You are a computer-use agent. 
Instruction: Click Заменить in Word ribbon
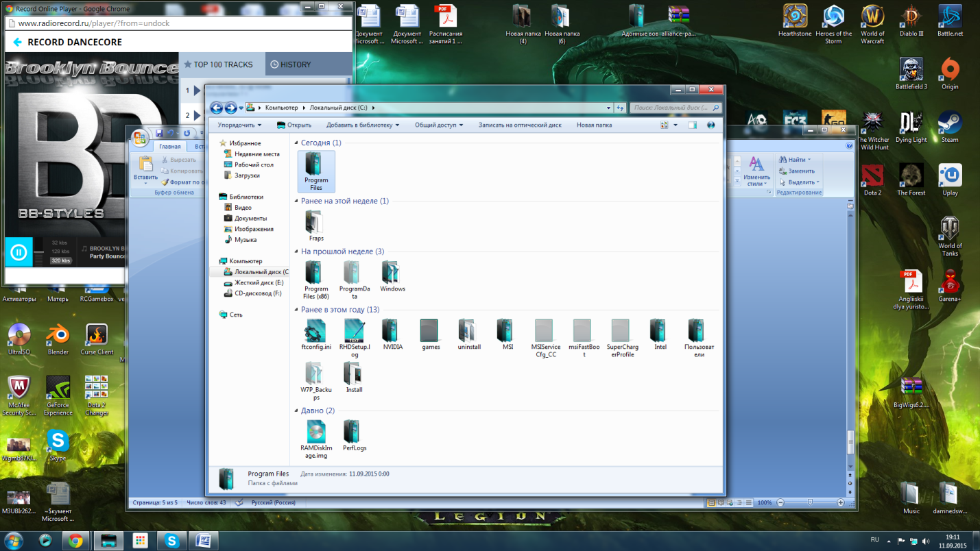tap(797, 171)
